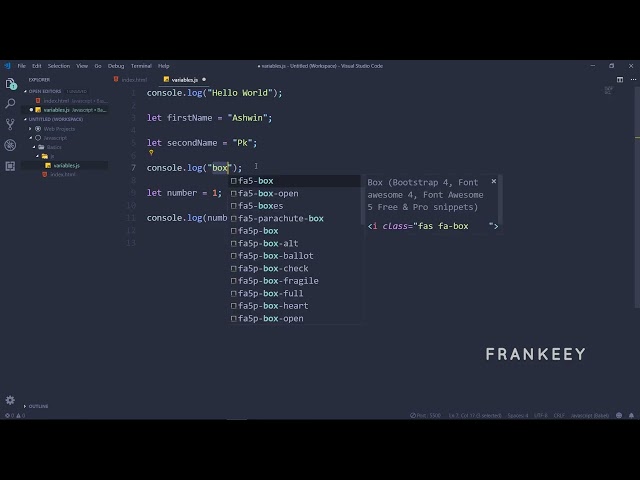Open the editor More Actions ellipsis
The image size is (640, 480).
coord(633,80)
